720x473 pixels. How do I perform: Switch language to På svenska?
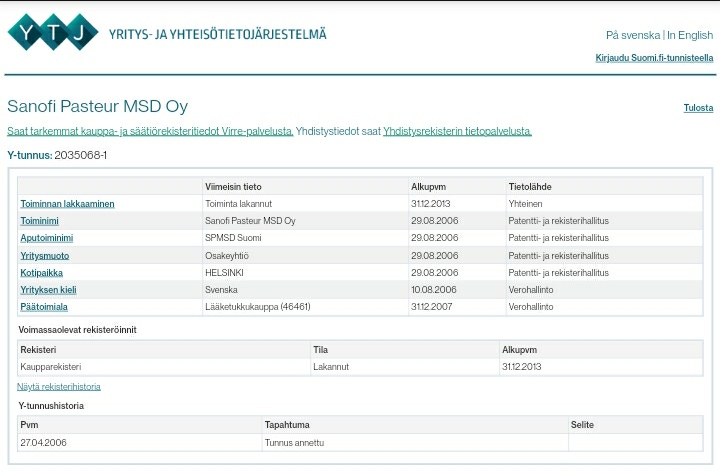633,35
